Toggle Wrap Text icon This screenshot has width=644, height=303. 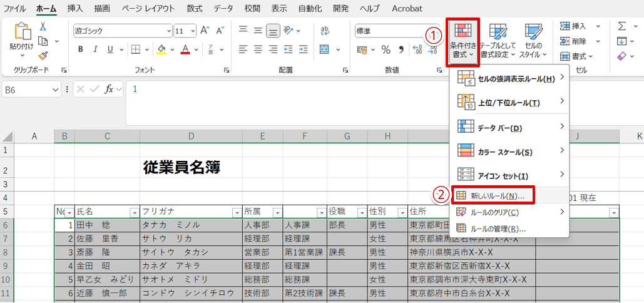325,31
